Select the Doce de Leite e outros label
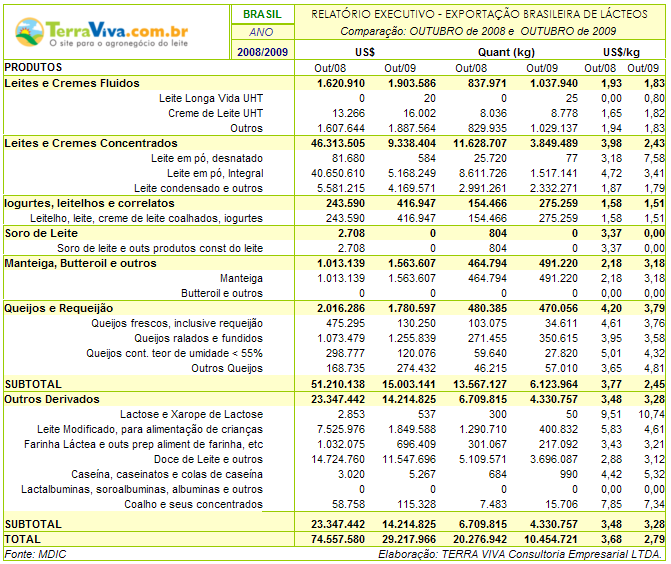671x564 pixels. 208,459
